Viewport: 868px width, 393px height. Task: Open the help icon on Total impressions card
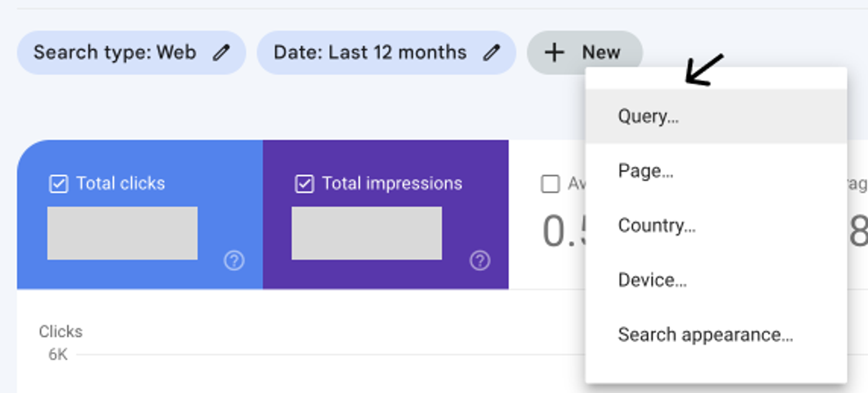[479, 262]
